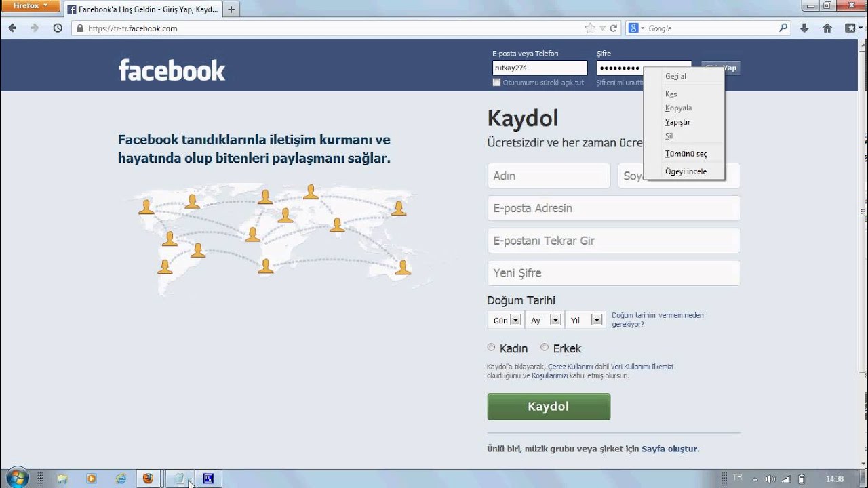Reload the page with the refresh icon
Image resolution: width=868 pixels, height=488 pixels.
pos(613,28)
